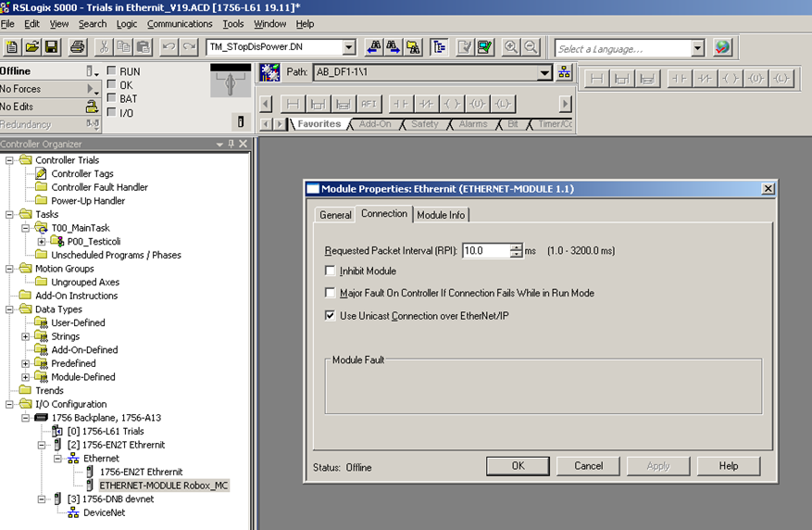
Task: Insert Examine Off contact instruction
Action: point(426,104)
